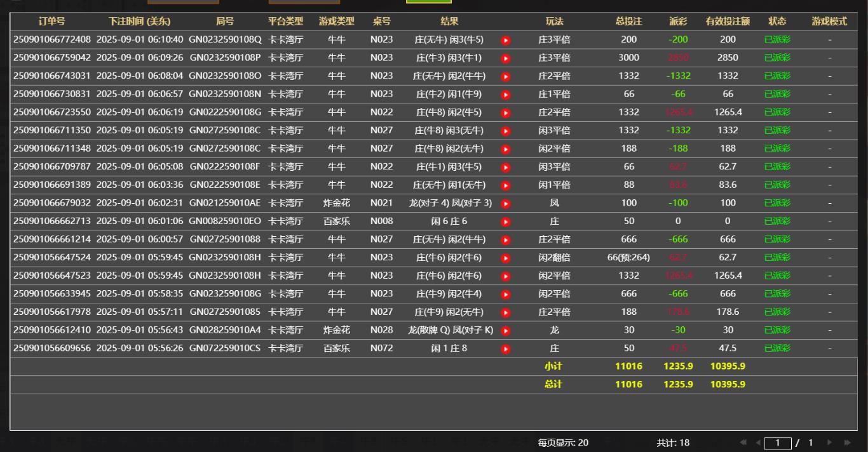Viewport: 868px width, 452px height.
Task: Open replay for 百家乐 round GN008259010EO
Action: click(506, 222)
